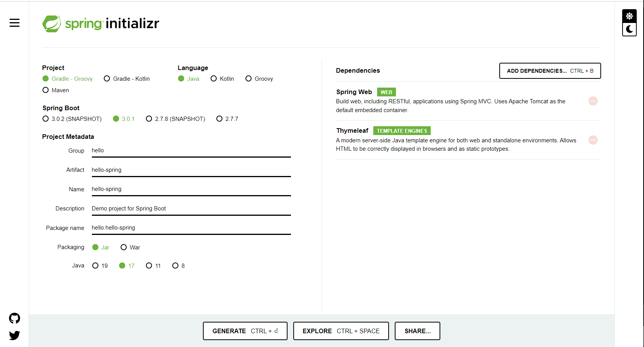Select Spring Boot 2.7.7
Viewport: 644px width, 347px height.
227,119
